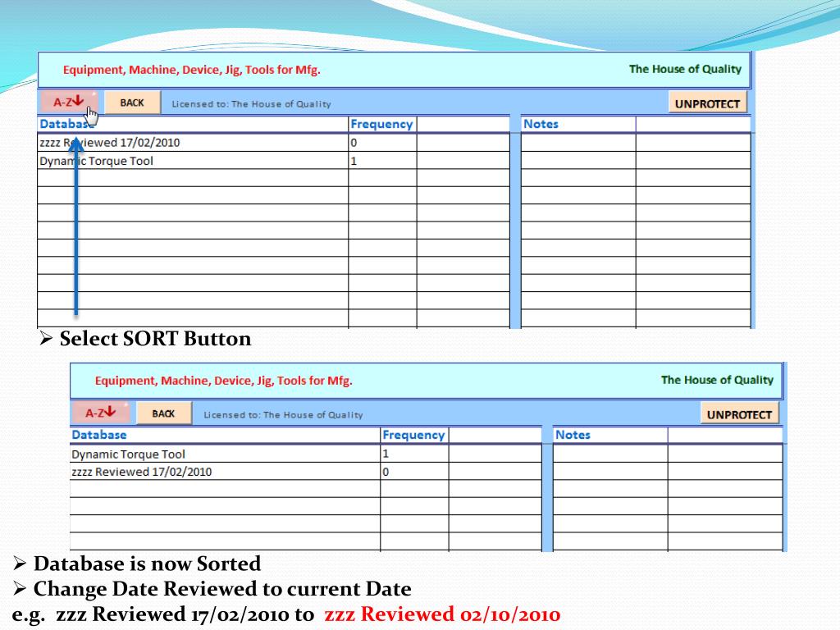Click UNPROTECT button in upper sheet
840x630 pixels.
tap(707, 103)
